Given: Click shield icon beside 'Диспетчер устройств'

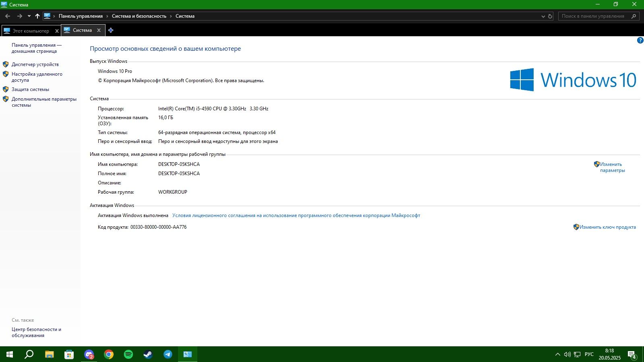Looking at the screenshot, I should tap(6, 64).
